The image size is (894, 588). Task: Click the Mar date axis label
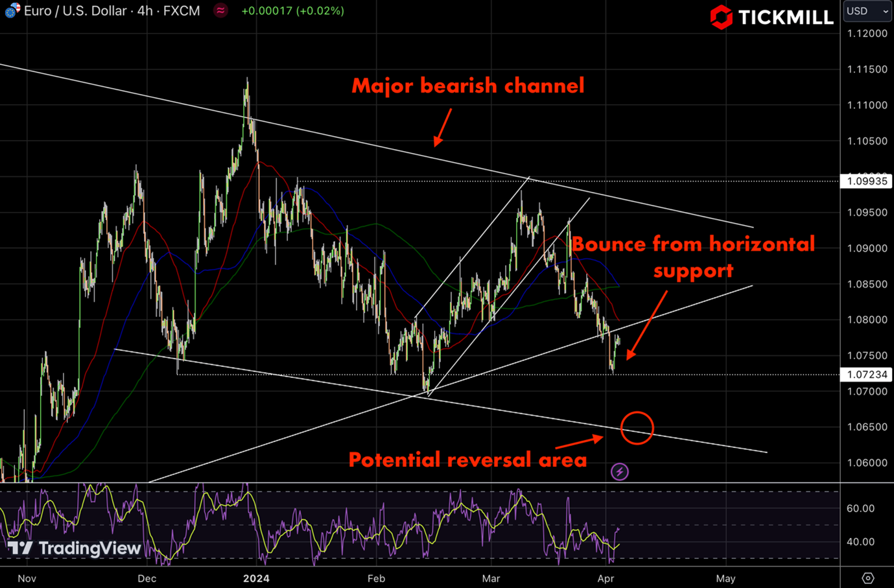click(491, 578)
